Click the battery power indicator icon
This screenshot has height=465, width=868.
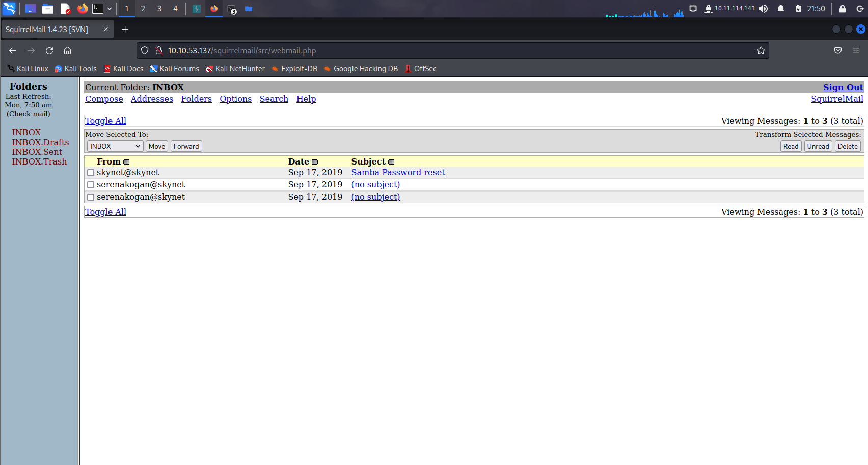coord(798,9)
